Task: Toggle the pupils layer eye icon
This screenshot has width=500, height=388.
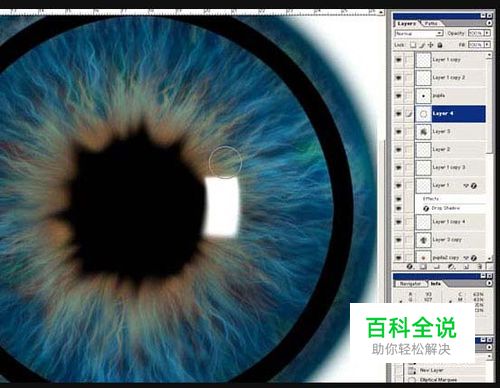Action: (398, 96)
